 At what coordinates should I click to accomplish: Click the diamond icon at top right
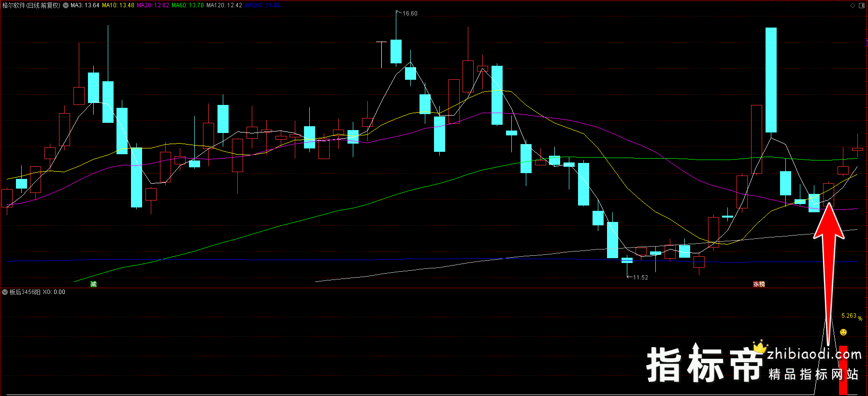click(853, 5)
